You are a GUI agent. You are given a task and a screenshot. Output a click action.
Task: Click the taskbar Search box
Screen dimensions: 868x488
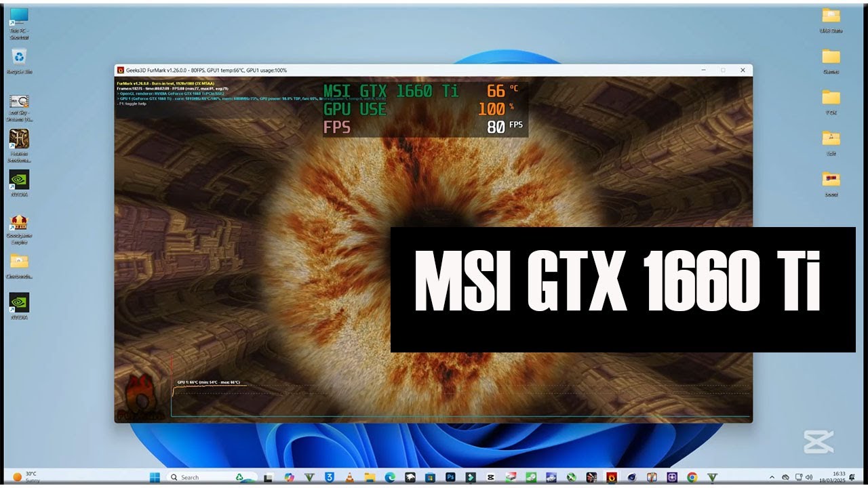pyautogui.click(x=212, y=477)
